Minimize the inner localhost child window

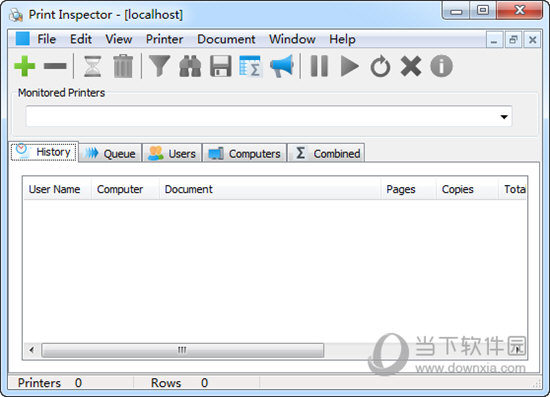(x=494, y=40)
